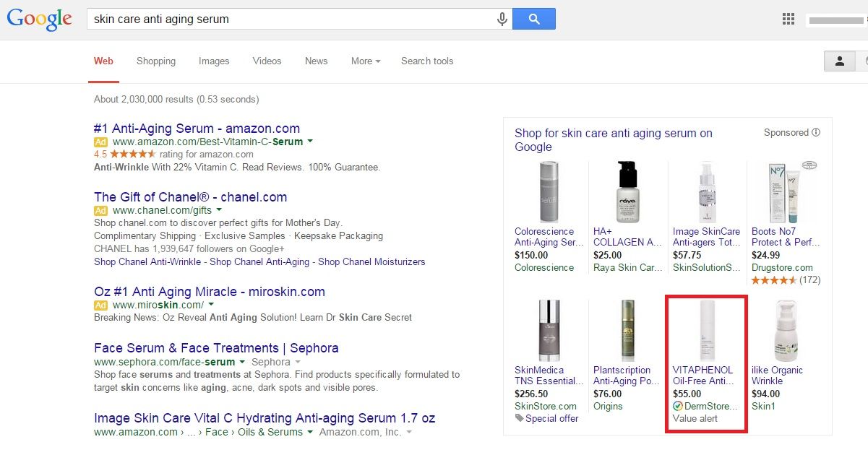Switch to the Shopping tab
This screenshot has height=468, width=868.
point(156,61)
